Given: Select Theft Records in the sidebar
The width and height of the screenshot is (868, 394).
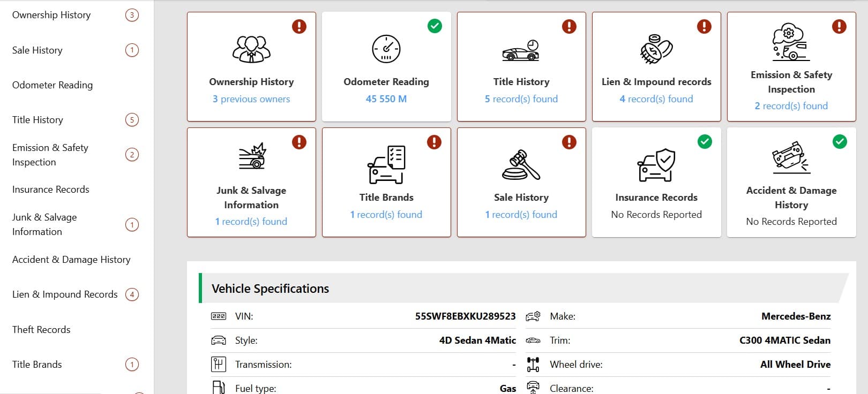Looking at the screenshot, I should pyautogui.click(x=41, y=330).
